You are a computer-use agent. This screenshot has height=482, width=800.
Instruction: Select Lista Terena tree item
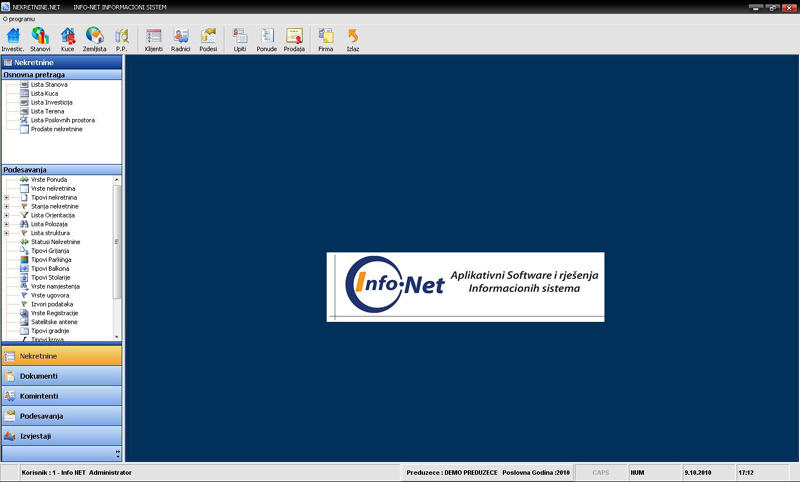coord(47,111)
